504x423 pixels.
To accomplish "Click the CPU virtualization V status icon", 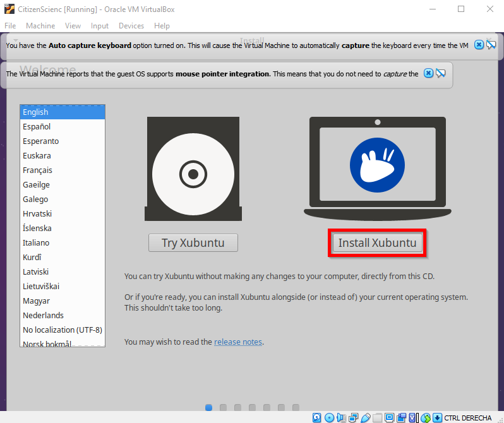I will (413, 417).
